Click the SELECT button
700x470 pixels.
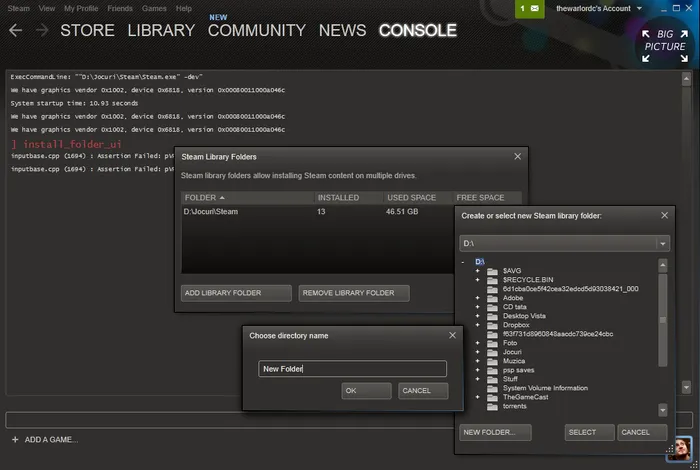[590, 433]
